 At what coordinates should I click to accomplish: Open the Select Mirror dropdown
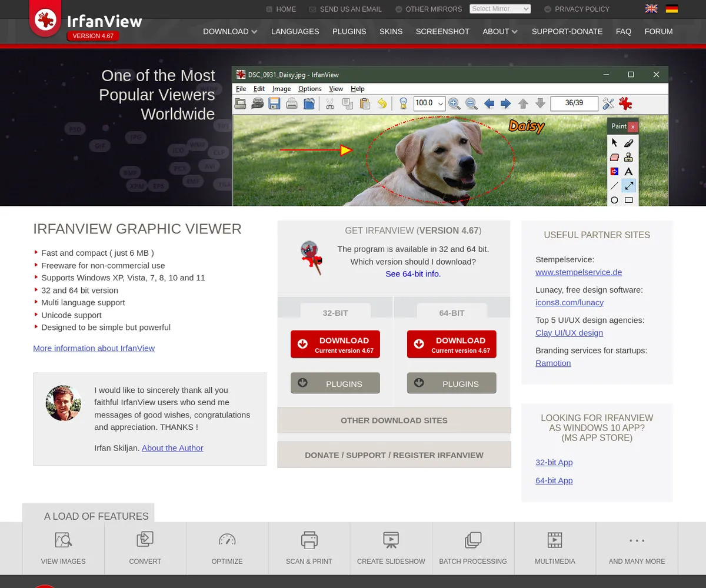pyautogui.click(x=500, y=9)
